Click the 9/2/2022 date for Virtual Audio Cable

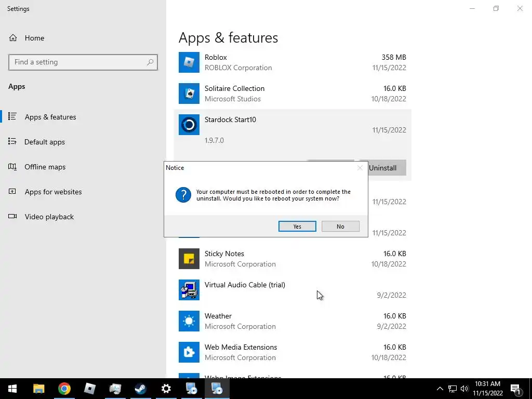392,295
